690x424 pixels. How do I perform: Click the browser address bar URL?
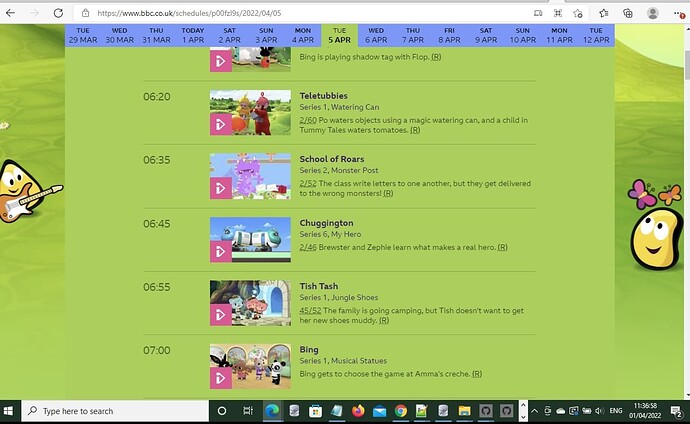point(189,13)
